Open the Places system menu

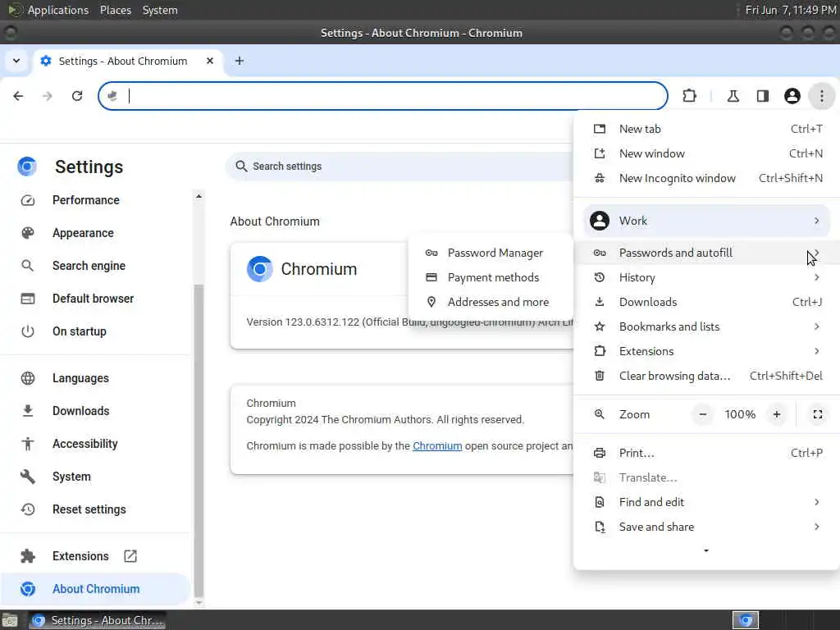[116, 10]
